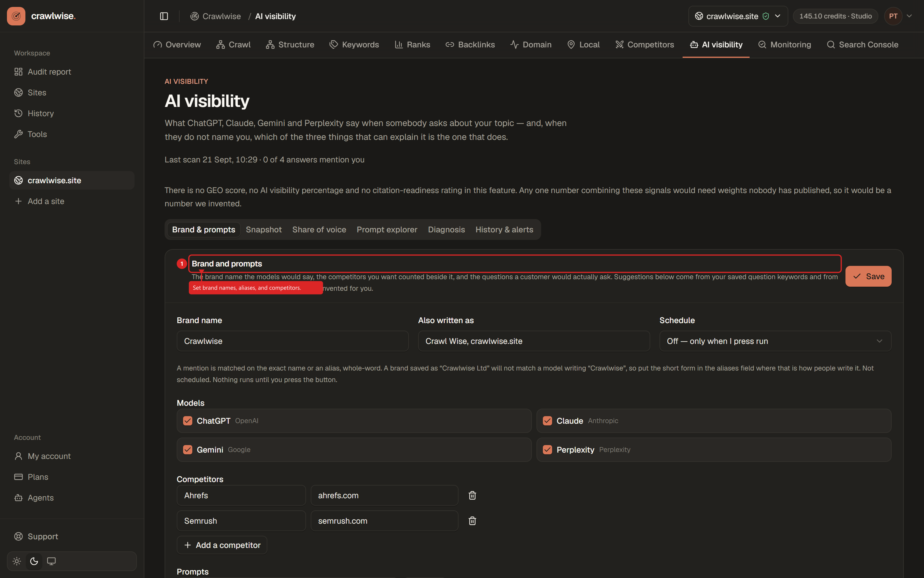Viewport: 924px width, 578px height.
Task: Click the 145.10 credits Studio badge
Action: click(835, 16)
